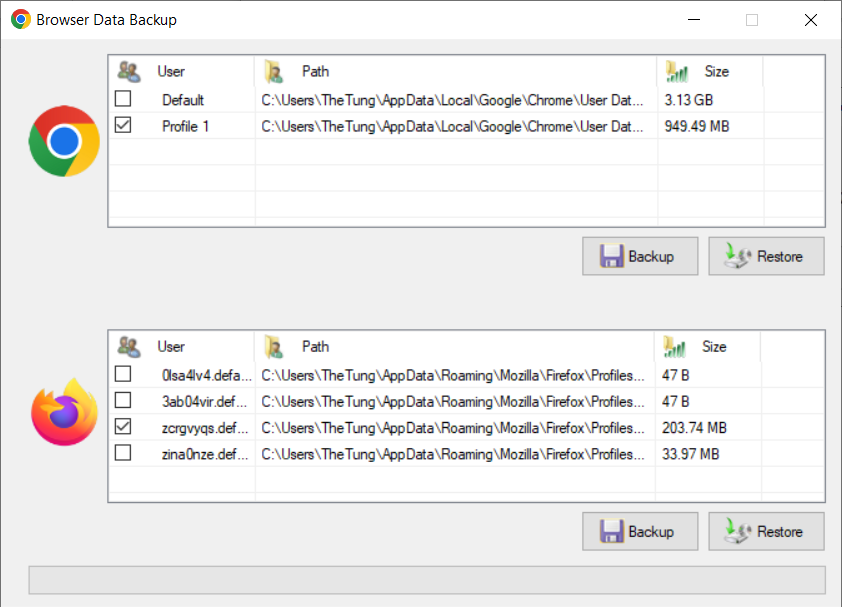The height and width of the screenshot is (607, 842).
Task: Click the large Firefox logo
Action: (x=64, y=410)
